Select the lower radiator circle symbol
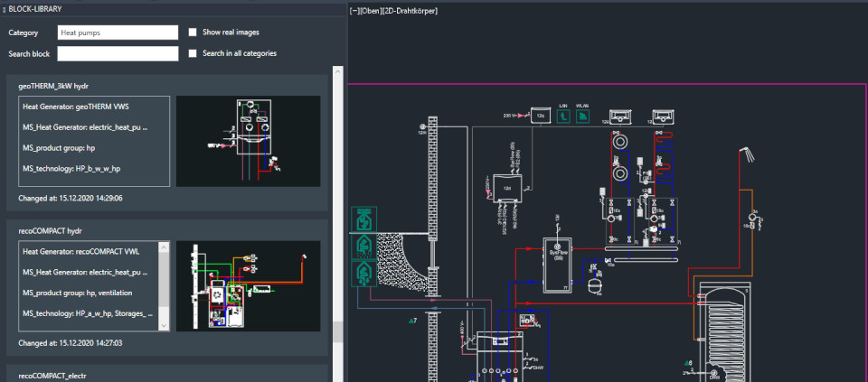 (x=622, y=174)
